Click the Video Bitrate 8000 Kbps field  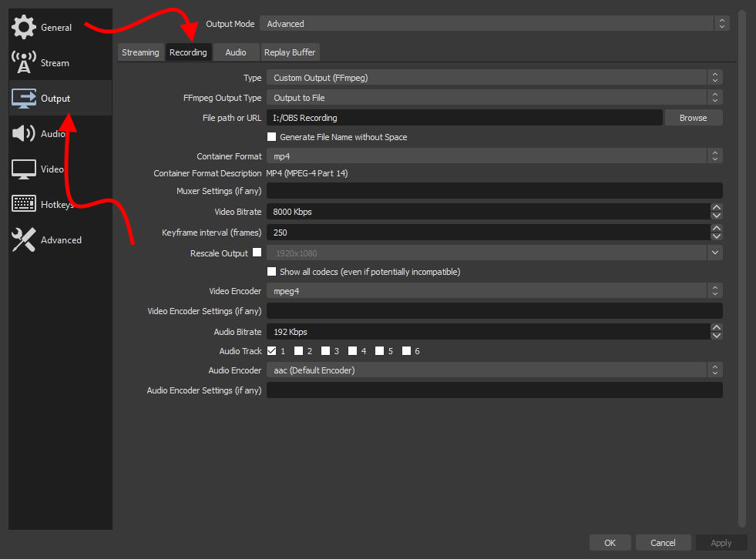(489, 212)
